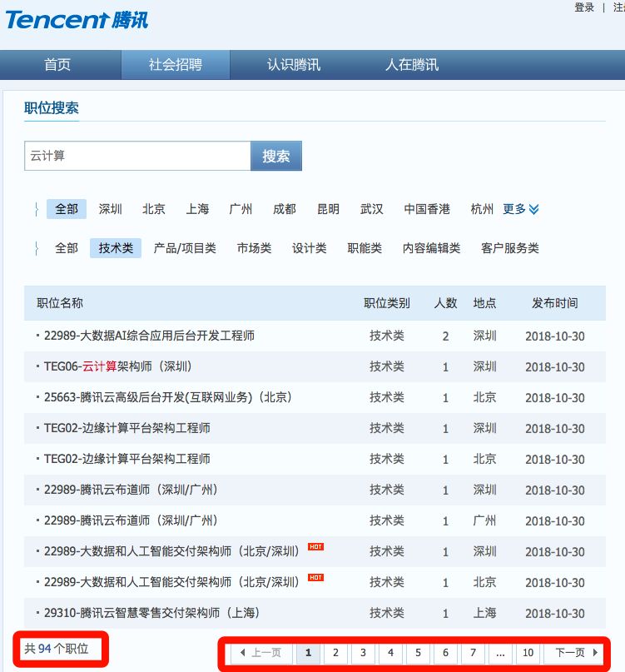Viewport: 625px width, 672px height.
Task: Open the 首页 navigation tab
Action: [x=57, y=65]
